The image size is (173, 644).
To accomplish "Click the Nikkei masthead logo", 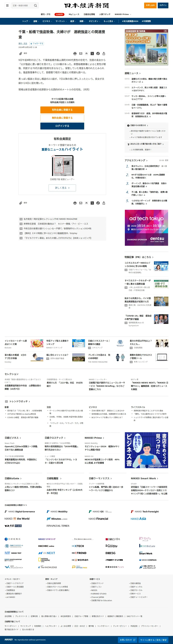I will [x=86, y=5].
